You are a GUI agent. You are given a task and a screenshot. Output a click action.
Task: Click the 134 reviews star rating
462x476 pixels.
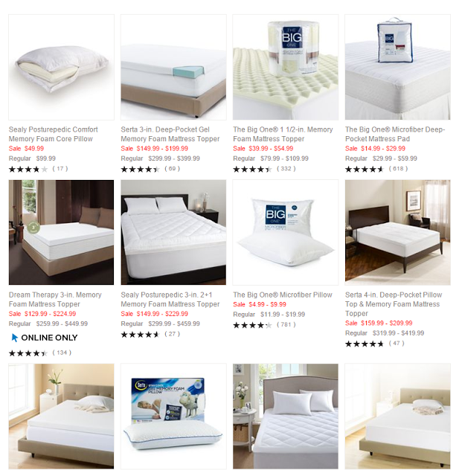pyautogui.click(x=28, y=353)
